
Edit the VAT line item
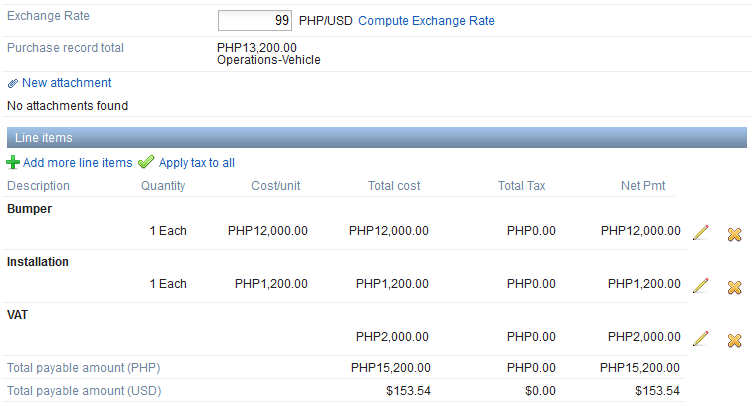(701, 339)
